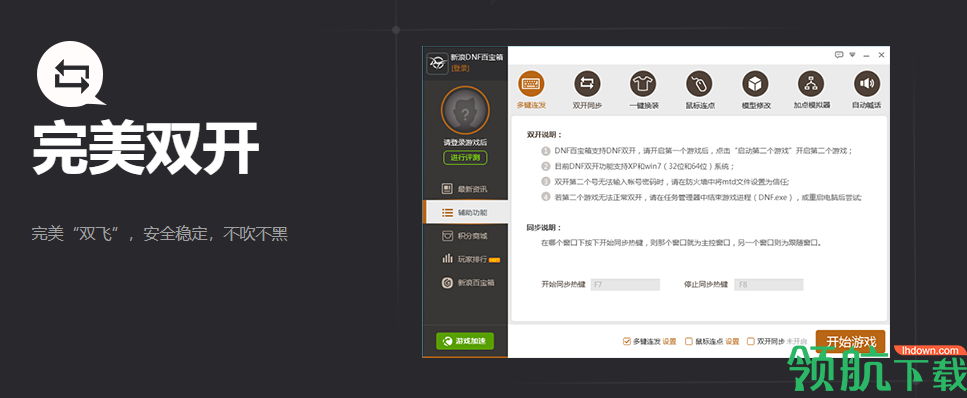Image resolution: width=967 pixels, height=398 pixels.
Task: Open the 积分商城 sidebar item
Action: coord(465,236)
